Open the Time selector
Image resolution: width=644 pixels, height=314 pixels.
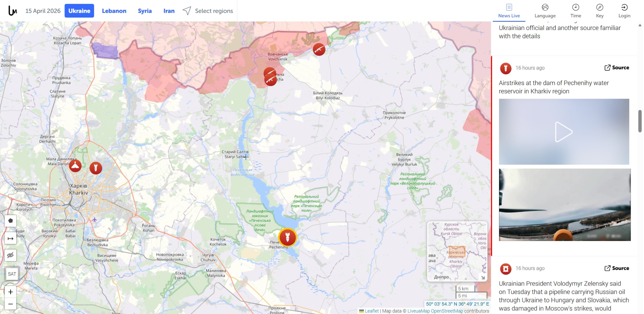(x=576, y=11)
